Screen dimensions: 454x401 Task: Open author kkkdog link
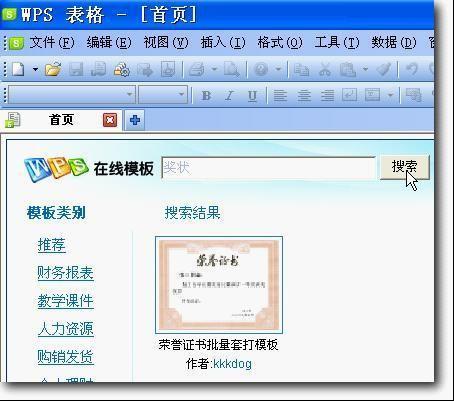[232, 364]
